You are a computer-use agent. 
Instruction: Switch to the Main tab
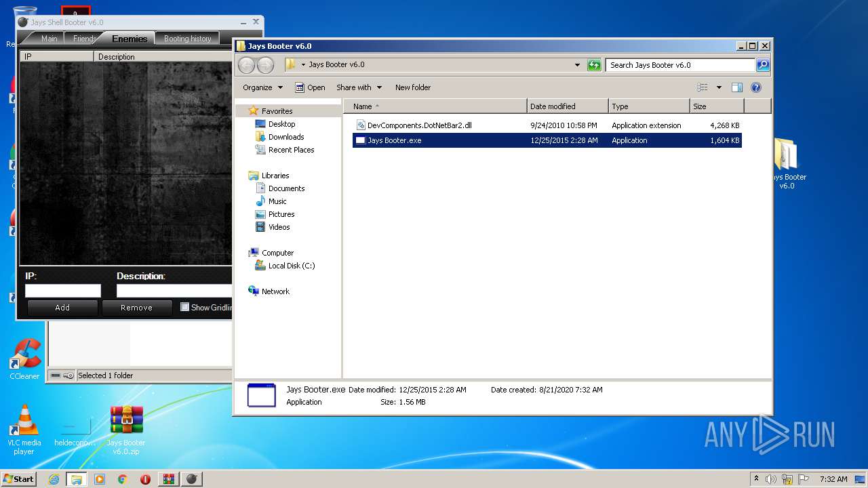49,39
